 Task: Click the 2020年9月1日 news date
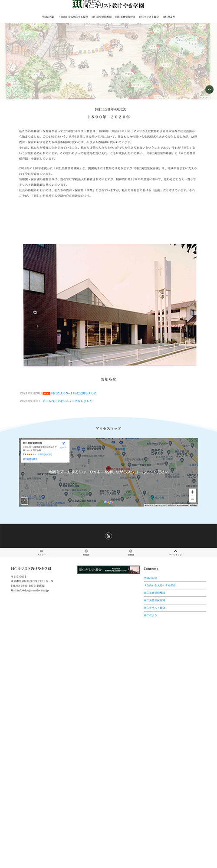pos(30,401)
